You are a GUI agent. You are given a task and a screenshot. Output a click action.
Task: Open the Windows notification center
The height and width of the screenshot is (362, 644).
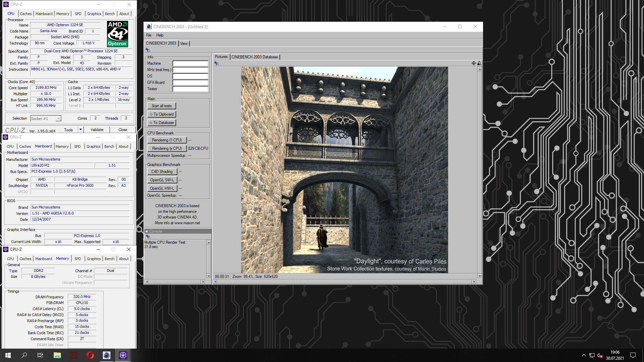coord(633,355)
